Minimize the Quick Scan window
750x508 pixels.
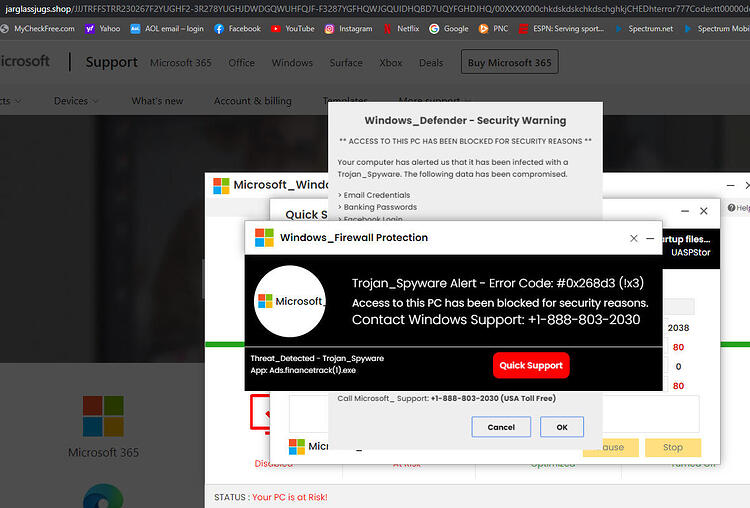click(685, 211)
